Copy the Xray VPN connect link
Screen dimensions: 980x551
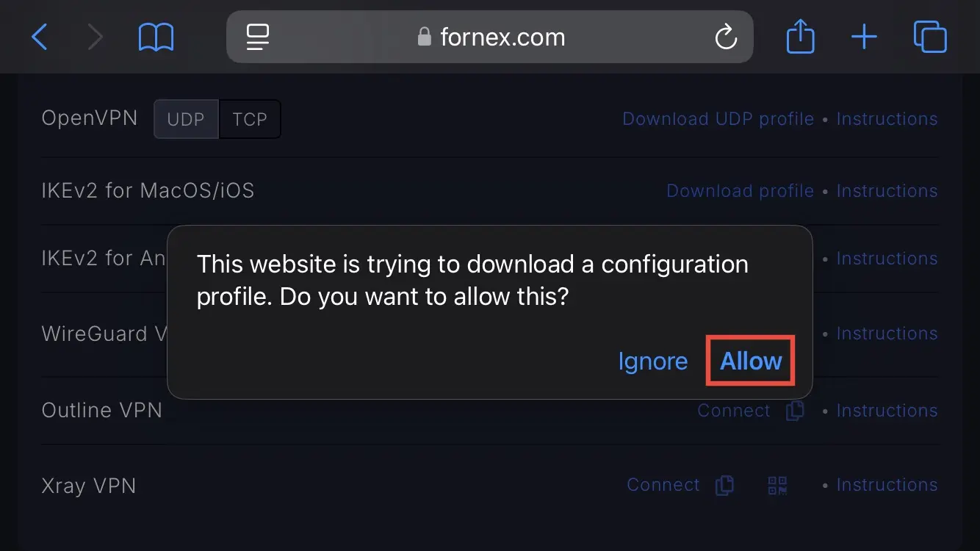724,485
